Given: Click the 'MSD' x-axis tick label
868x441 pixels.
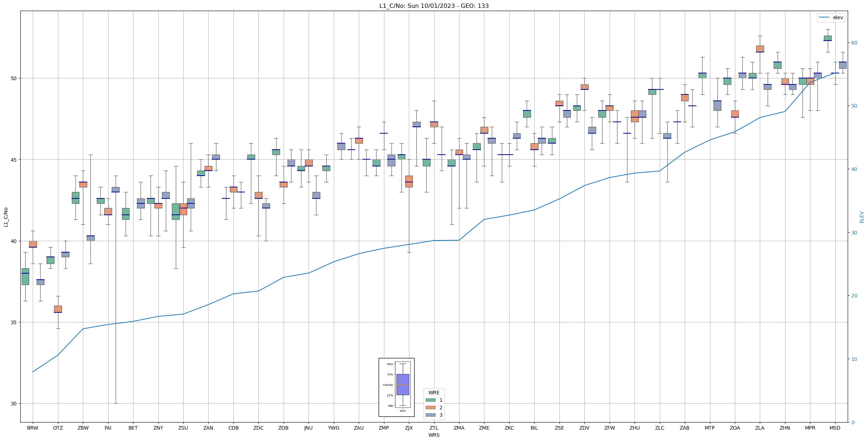Looking at the screenshot, I should (835, 428).
